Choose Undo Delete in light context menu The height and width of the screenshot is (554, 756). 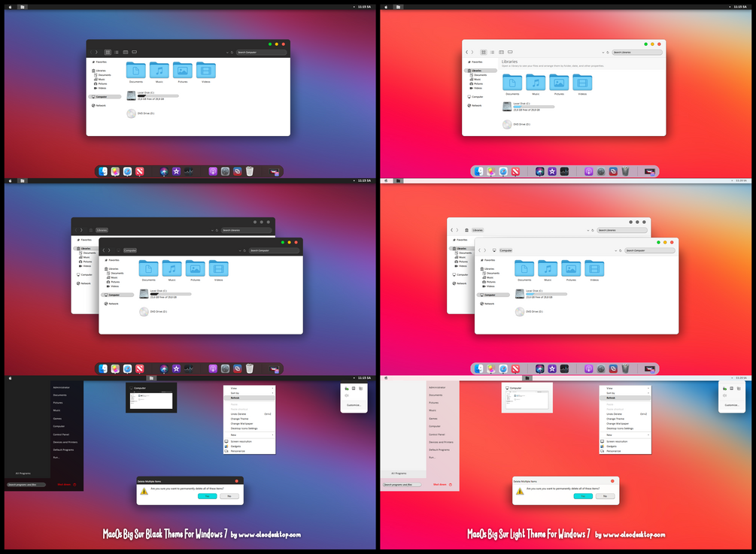[x=625, y=414]
